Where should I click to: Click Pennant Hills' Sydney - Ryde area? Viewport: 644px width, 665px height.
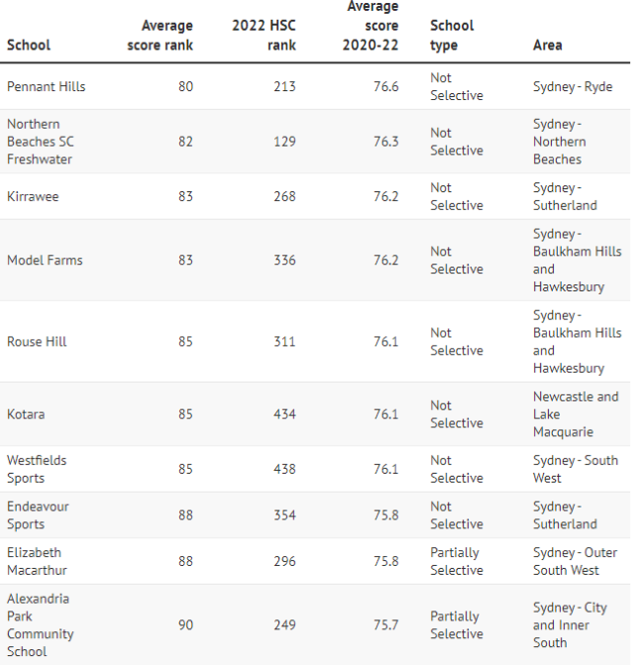573,86
